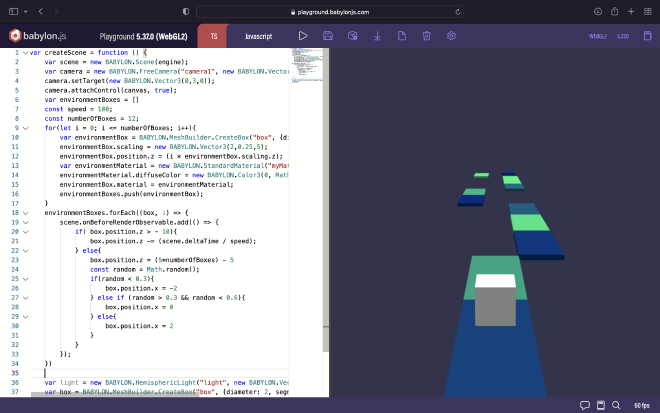Click the search magnifier icon in the footer

pos(614,405)
